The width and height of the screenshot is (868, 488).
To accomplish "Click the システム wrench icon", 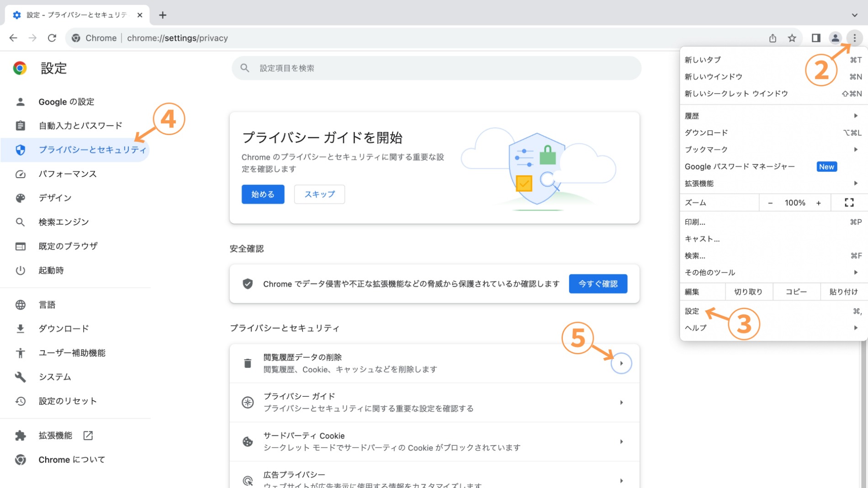I will 20,377.
